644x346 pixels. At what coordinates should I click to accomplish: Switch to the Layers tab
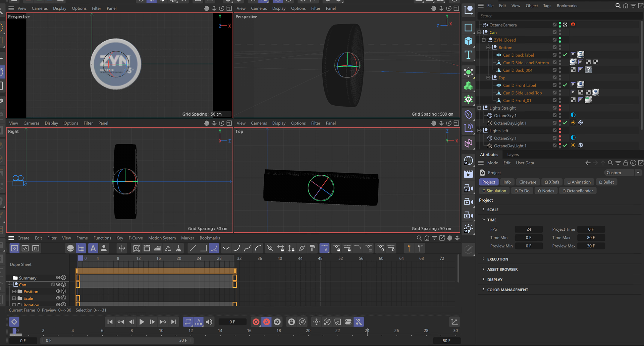coord(513,155)
